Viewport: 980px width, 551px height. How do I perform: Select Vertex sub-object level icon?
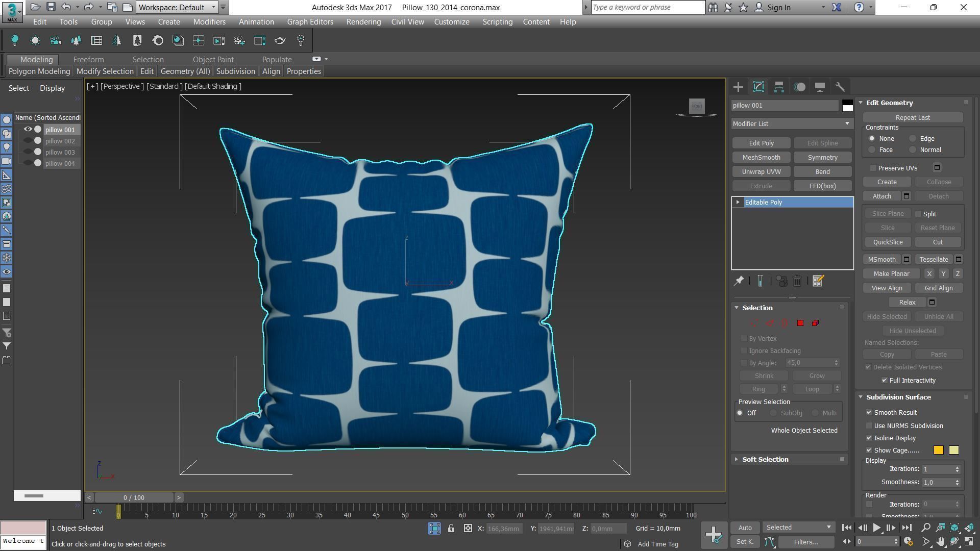[x=754, y=323]
